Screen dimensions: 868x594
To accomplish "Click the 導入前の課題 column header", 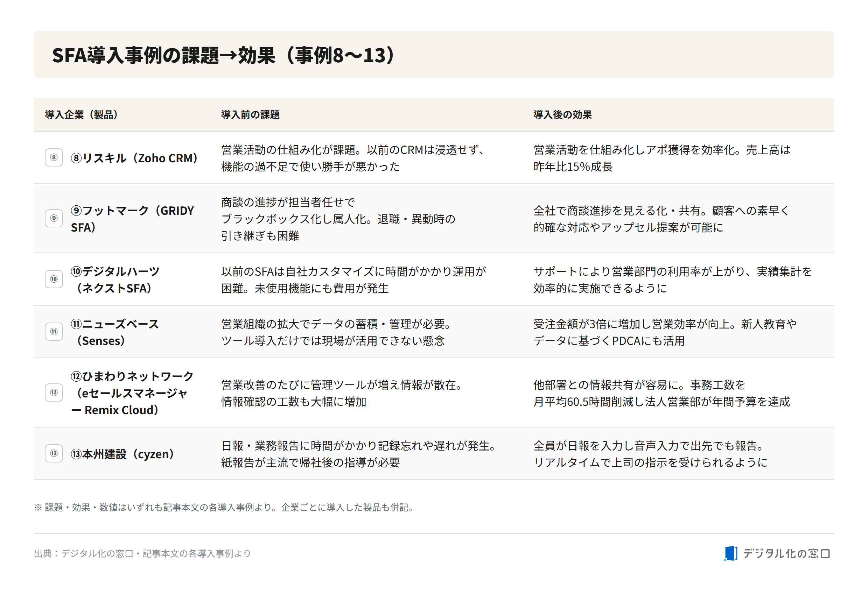I will point(250,115).
